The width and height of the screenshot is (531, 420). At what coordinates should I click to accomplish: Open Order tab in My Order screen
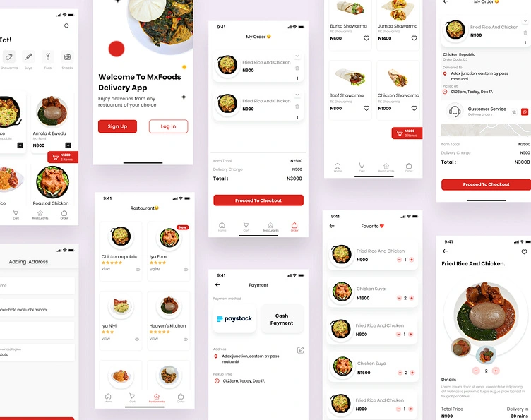point(294,227)
